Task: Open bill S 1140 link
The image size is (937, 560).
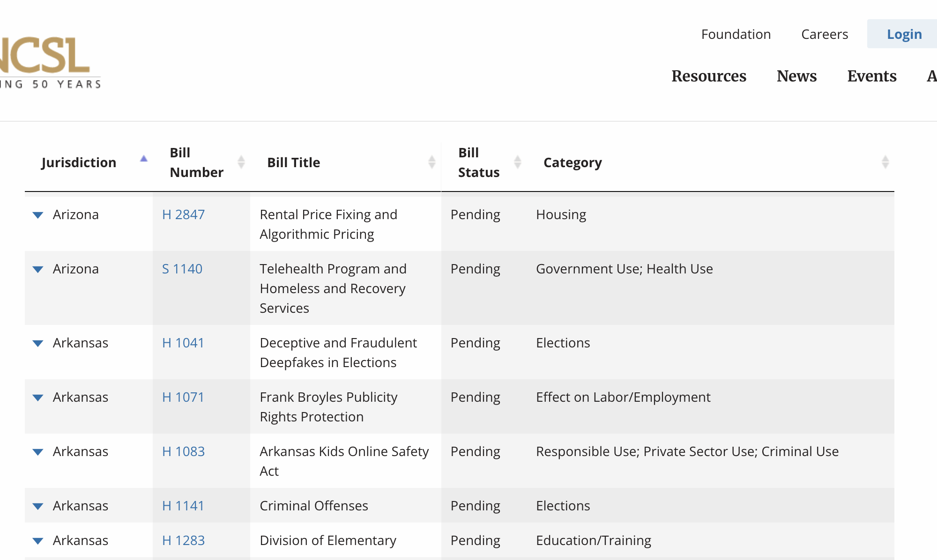Action: 182,269
